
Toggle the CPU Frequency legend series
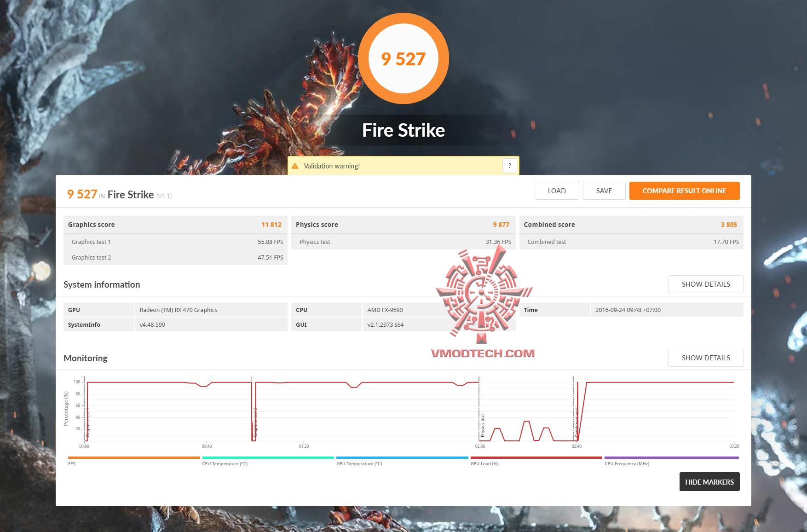(x=671, y=461)
